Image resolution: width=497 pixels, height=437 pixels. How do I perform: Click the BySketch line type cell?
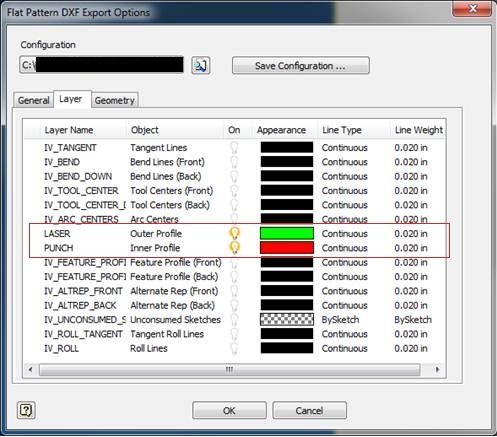340,320
